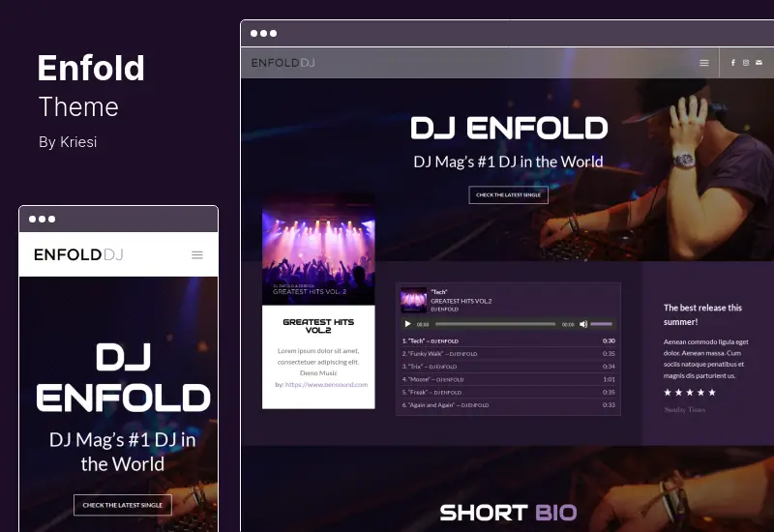Click the "By Kriesi" author text
Screen dimensions: 774x532
pyautogui.click(x=68, y=142)
